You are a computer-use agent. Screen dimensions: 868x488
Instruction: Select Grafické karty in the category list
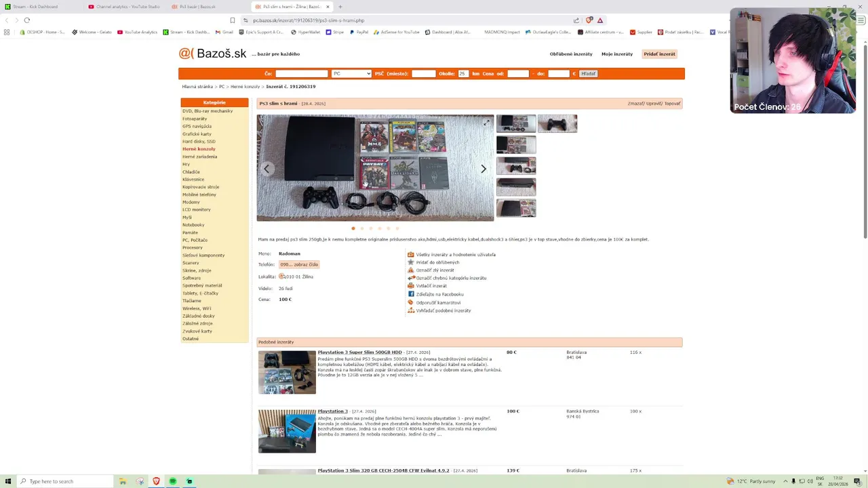coord(197,134)
